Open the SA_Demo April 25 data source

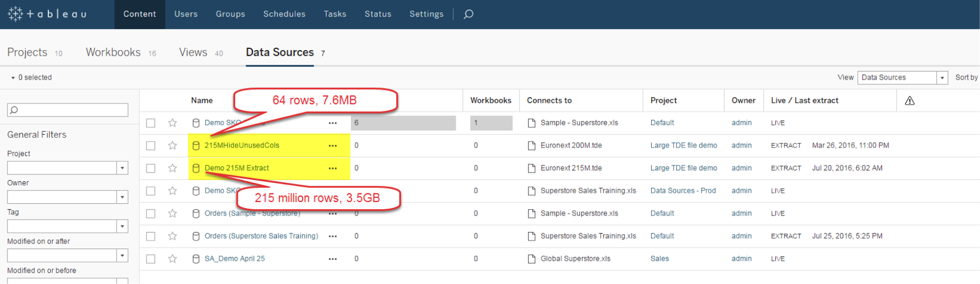pyautogui.click(x=235, y=259)
